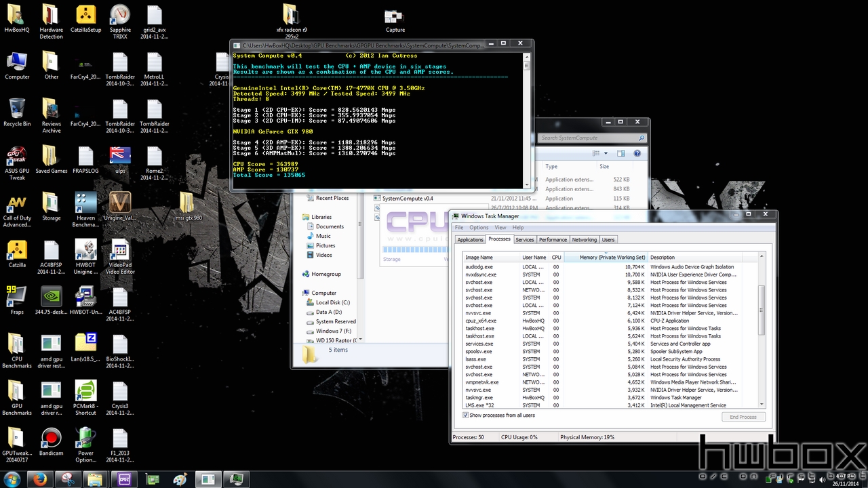Select Videos in the Explorer sidebar
868x488 pixels.
324,255
